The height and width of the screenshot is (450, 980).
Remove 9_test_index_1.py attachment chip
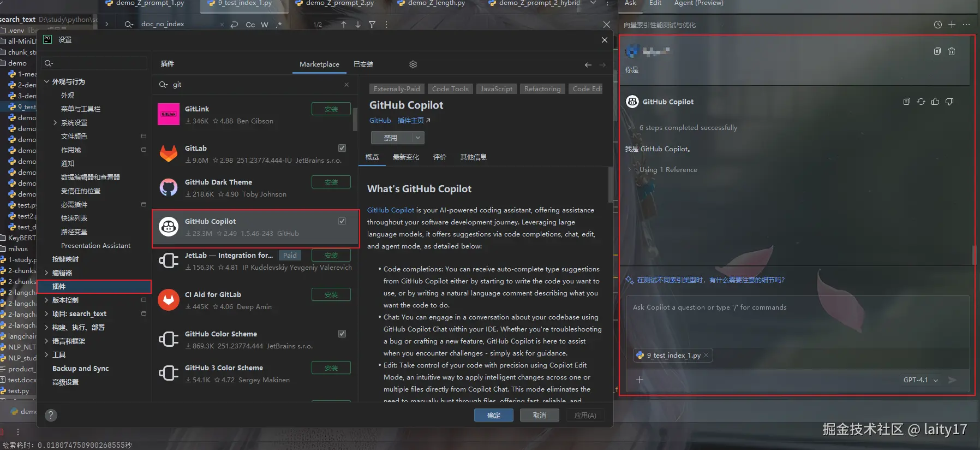pyautogui.click(x=706, y=355)
